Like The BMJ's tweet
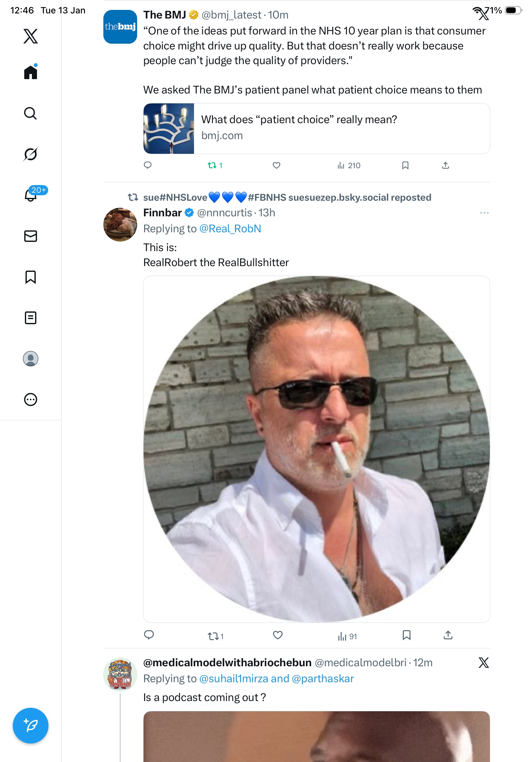532x762 pixels. click(276, 165)
